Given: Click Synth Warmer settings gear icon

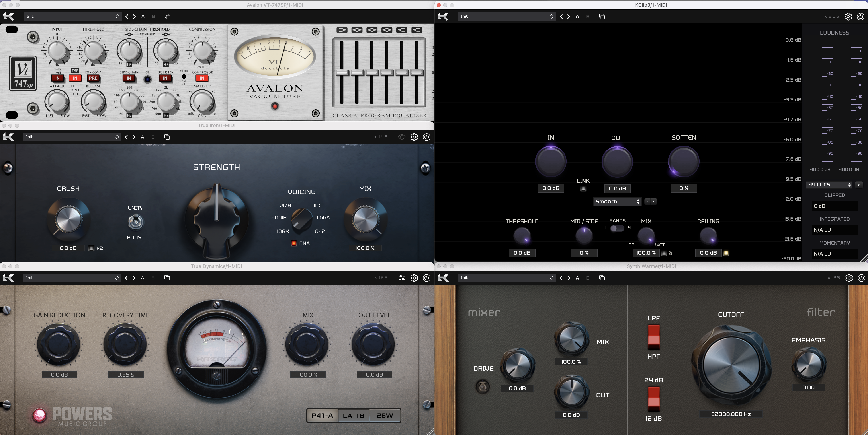Looking at the screenshot, I should tap(849, 278).
